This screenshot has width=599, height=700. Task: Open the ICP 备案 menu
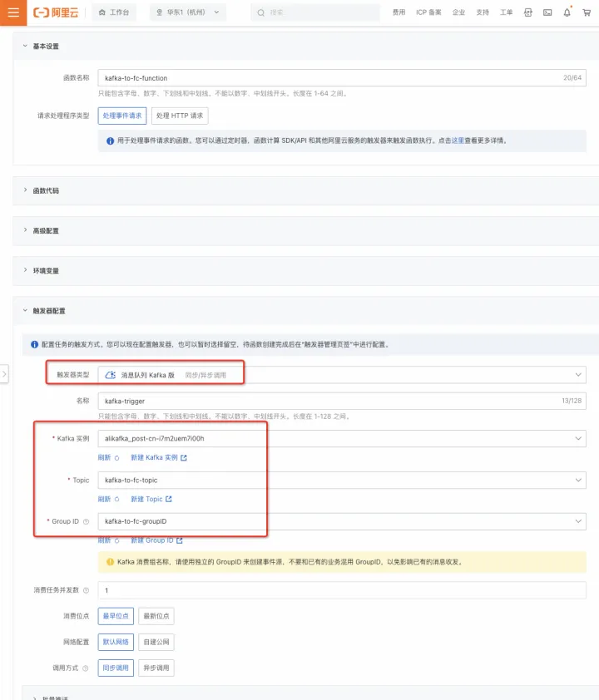428,12
